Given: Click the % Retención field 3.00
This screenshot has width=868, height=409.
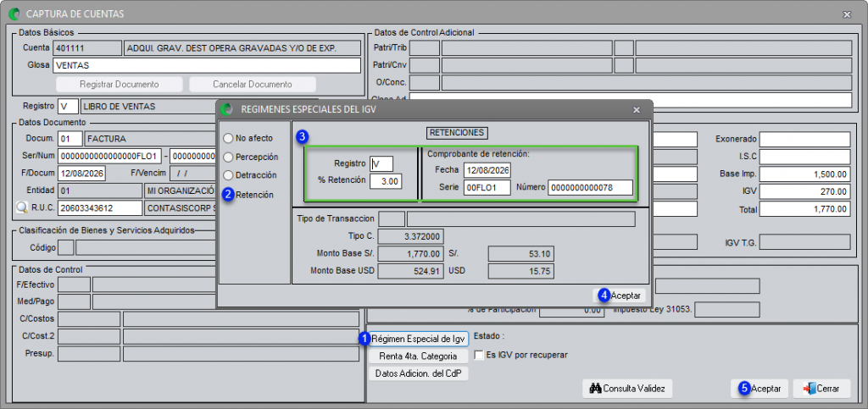Looking at the screenshot, I should 387,181.
